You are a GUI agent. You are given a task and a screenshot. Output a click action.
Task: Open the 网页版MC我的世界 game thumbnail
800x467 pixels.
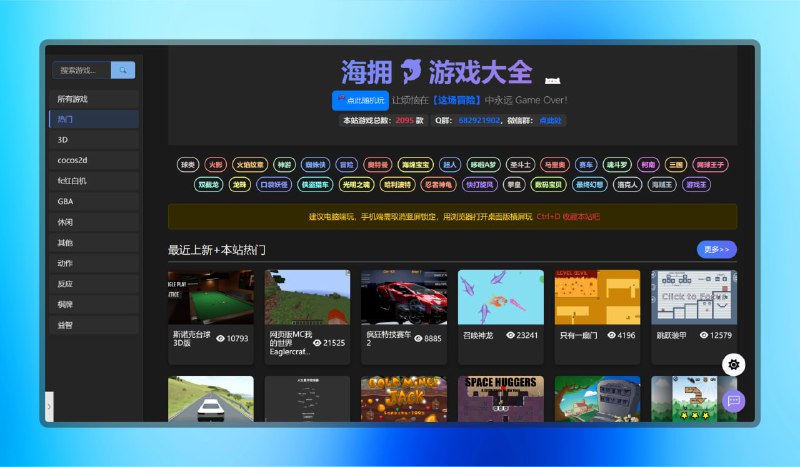[x=307, y=297]
